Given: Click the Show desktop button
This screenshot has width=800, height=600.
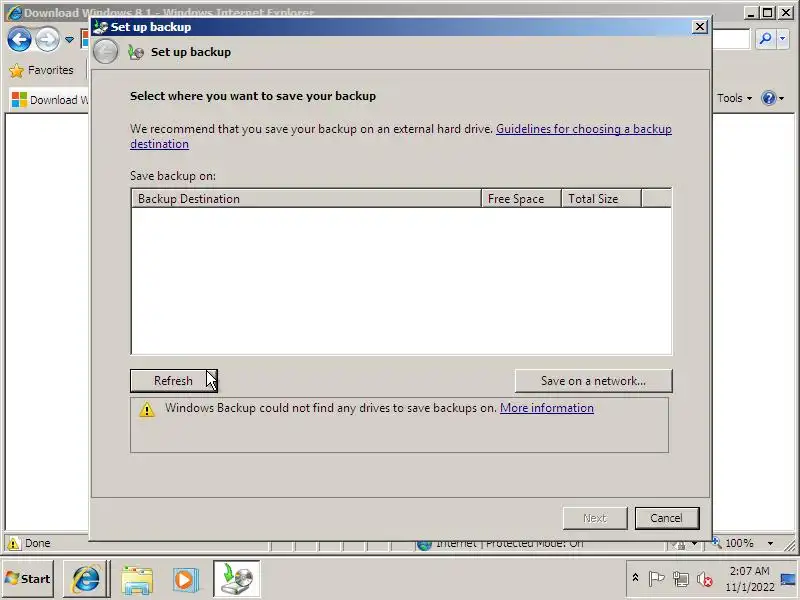Looking at the screenshot, I should [x=788, y=579].
